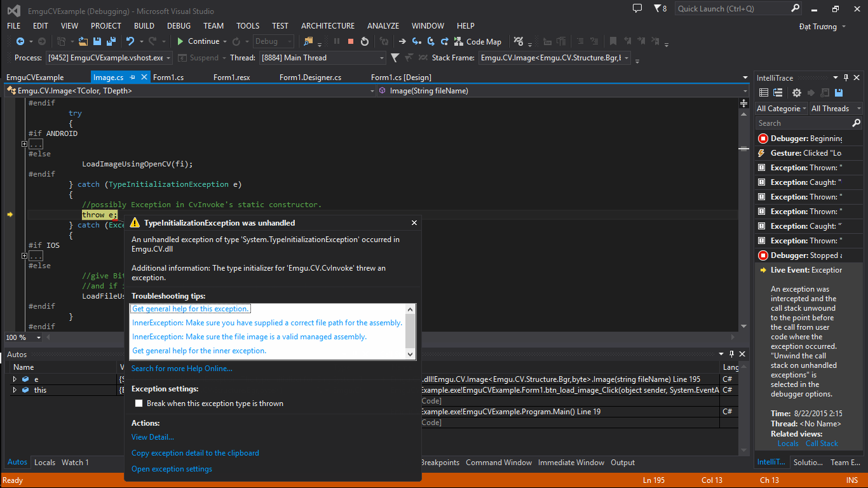Viewport: 868px width, 488px height.
Task: Enable Break when this exception type is thrown
Action: click(x=139, y=403)
